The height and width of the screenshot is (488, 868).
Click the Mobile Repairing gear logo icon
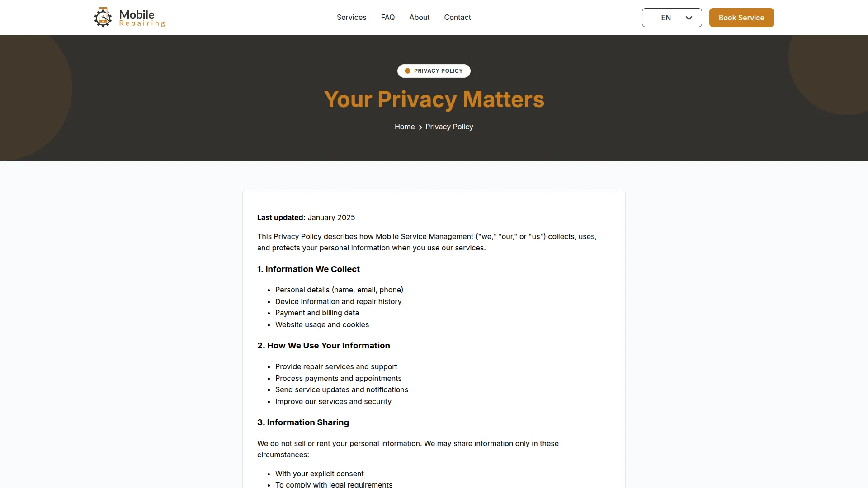(103, 18)
